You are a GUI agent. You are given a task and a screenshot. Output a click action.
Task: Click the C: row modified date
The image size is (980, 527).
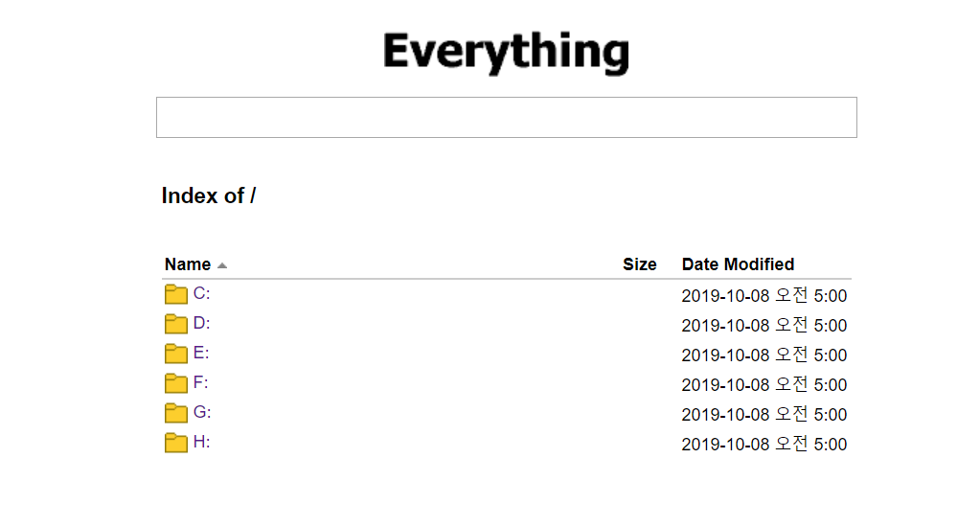[763, 296]
